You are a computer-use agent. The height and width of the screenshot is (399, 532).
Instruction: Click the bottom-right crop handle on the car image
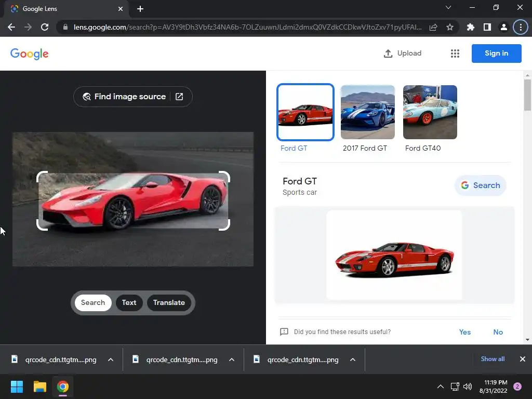click(224, 225)
